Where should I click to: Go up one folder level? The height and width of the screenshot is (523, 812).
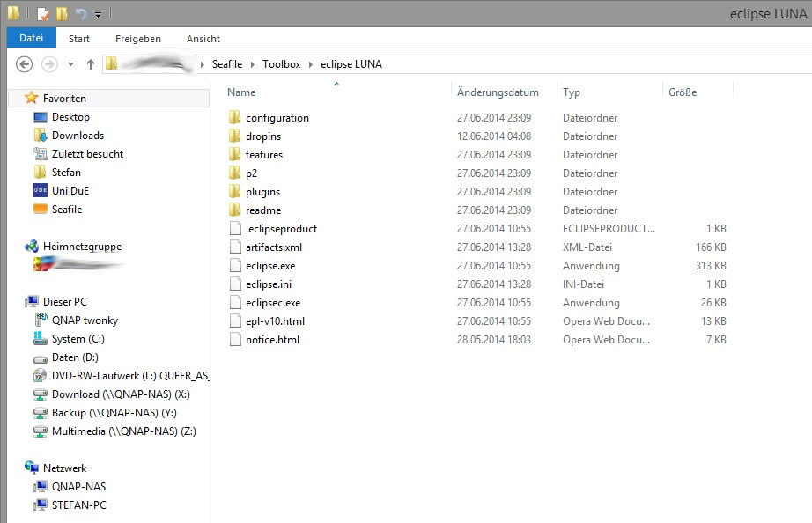pos(91,64)
